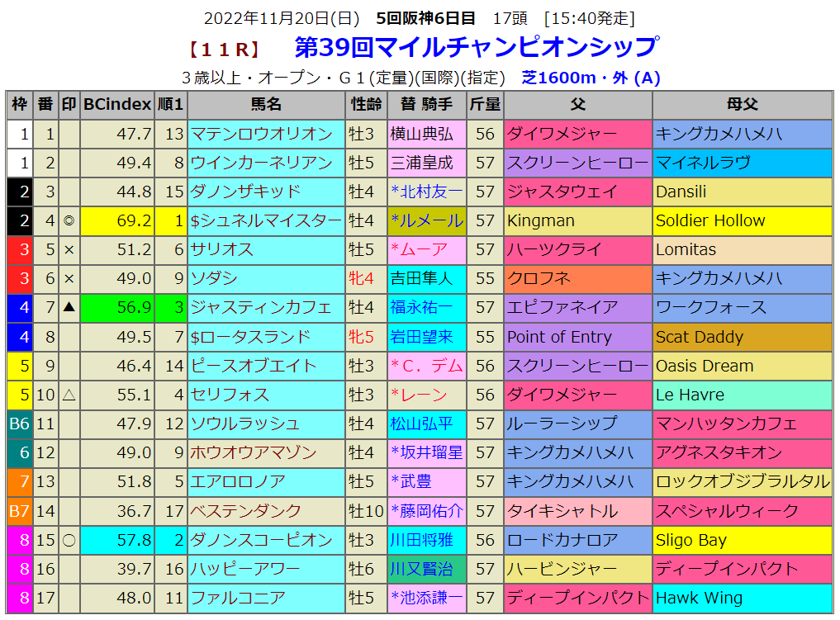Screen dimensions: 840x620
Task: Click the B7 frame badge for ベステンダンク
Action: tap(20, 511)
